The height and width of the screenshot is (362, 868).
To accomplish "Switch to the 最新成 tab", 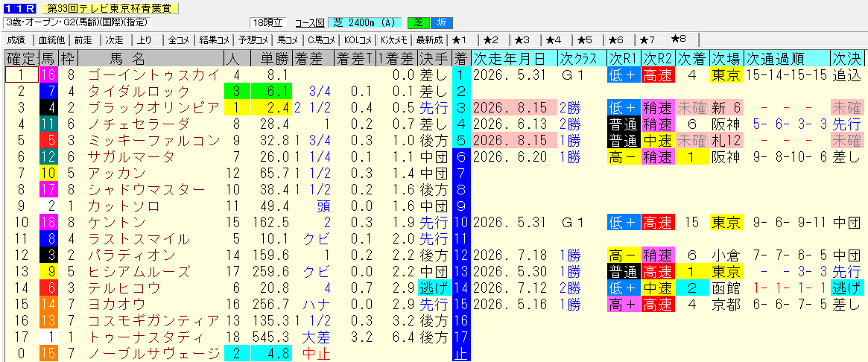I will coord(429,40).
